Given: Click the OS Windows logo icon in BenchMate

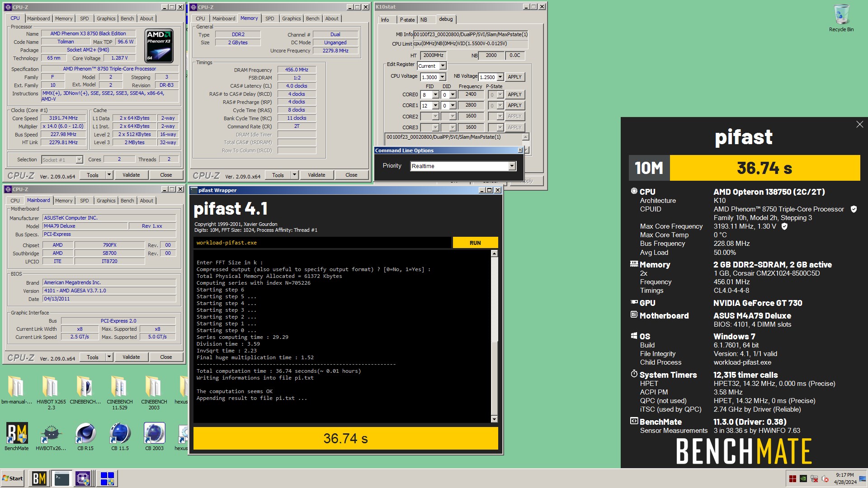Looking at the screenshot, I should pyautogui.click(x=634, y=336).
